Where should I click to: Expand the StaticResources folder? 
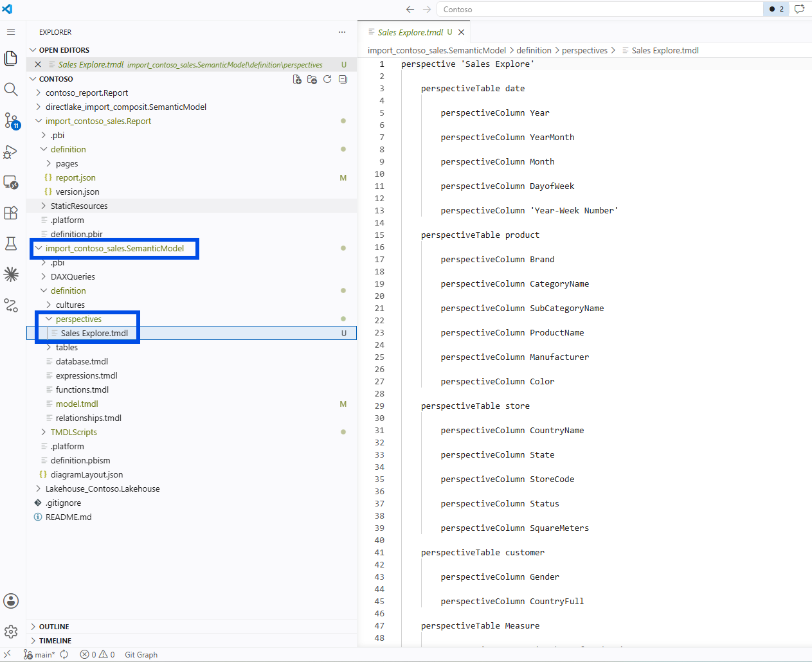point(79,206)
